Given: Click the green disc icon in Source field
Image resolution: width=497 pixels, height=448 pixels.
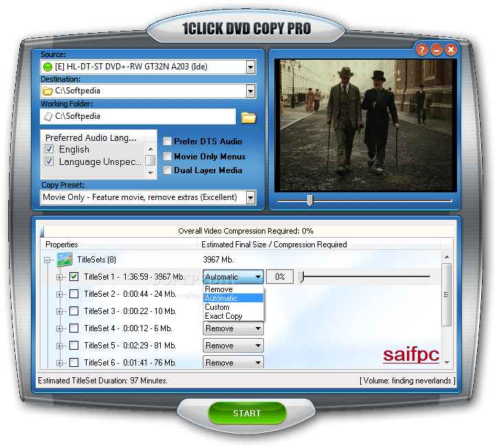Looking at the screenshot, I should click(x=47, y=67).
